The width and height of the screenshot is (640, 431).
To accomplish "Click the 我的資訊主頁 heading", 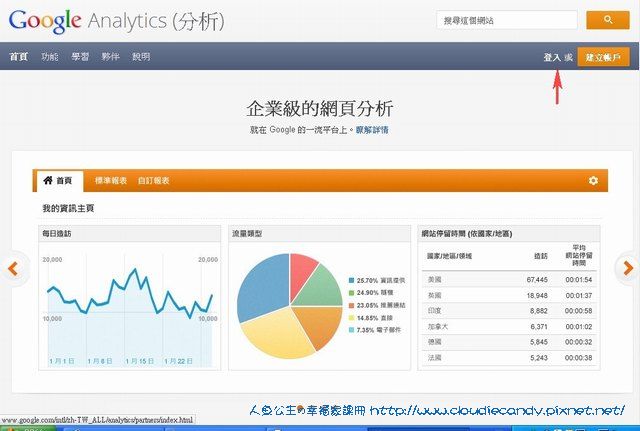I will 68,208.
